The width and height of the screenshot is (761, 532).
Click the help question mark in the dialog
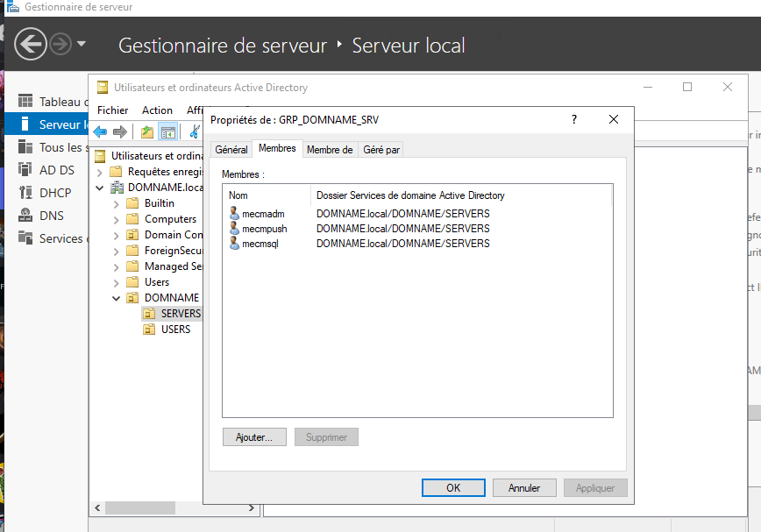point(574,119)
